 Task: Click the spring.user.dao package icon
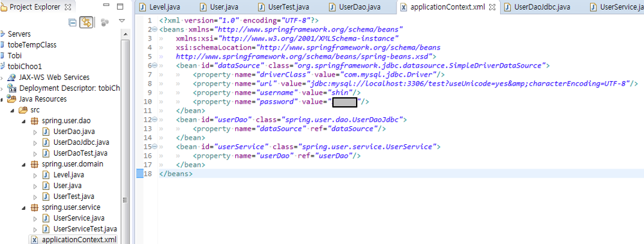(35, 121)
